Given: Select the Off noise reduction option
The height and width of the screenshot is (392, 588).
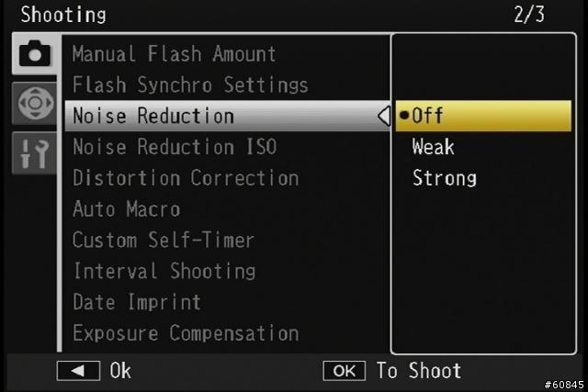Looking at the screenshot, I should (483, 116).
